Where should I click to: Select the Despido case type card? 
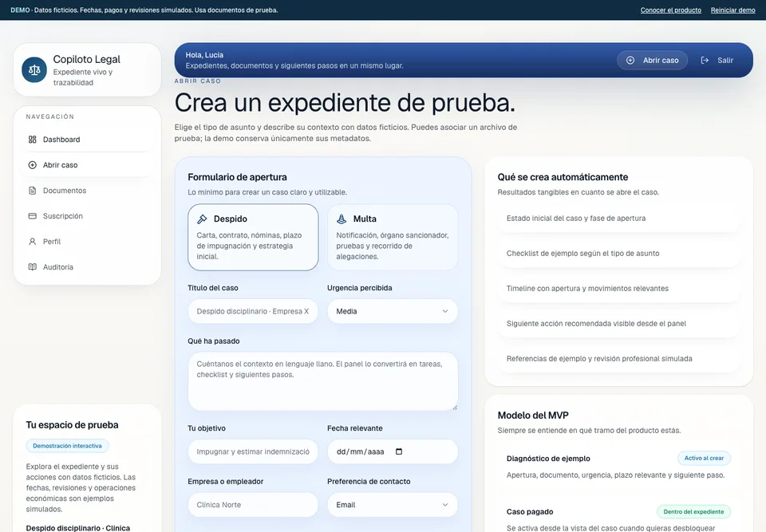(x=253, y=237)
